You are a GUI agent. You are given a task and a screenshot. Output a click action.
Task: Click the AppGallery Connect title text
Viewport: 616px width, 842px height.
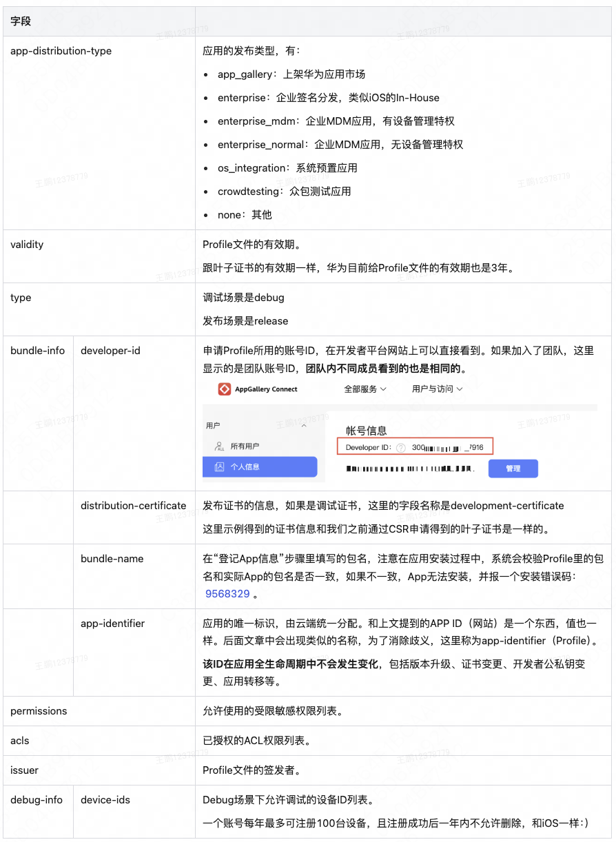click(x=266, y=389)
